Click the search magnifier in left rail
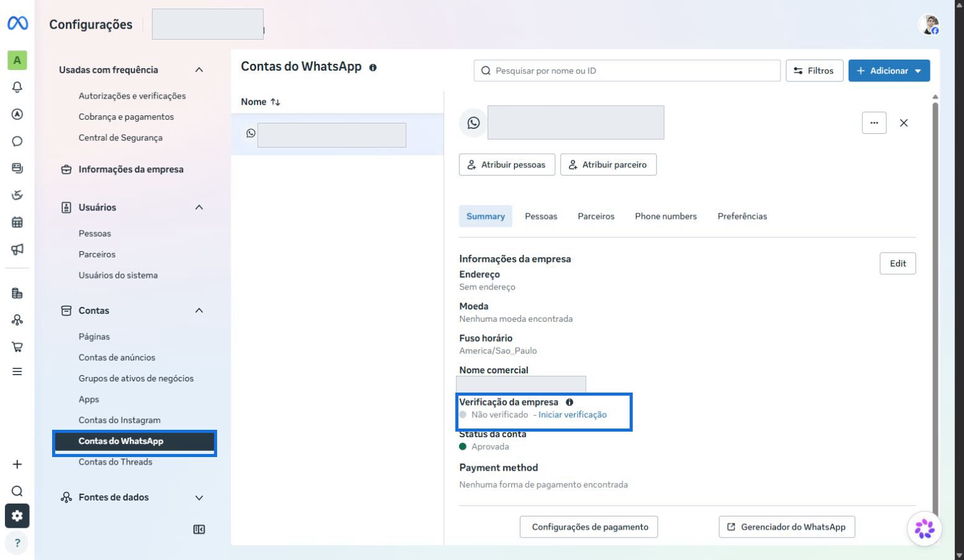 pos(17,491)
